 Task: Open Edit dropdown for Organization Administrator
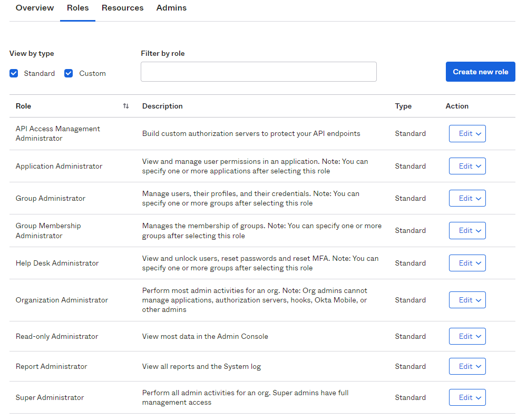pos(467,300)
